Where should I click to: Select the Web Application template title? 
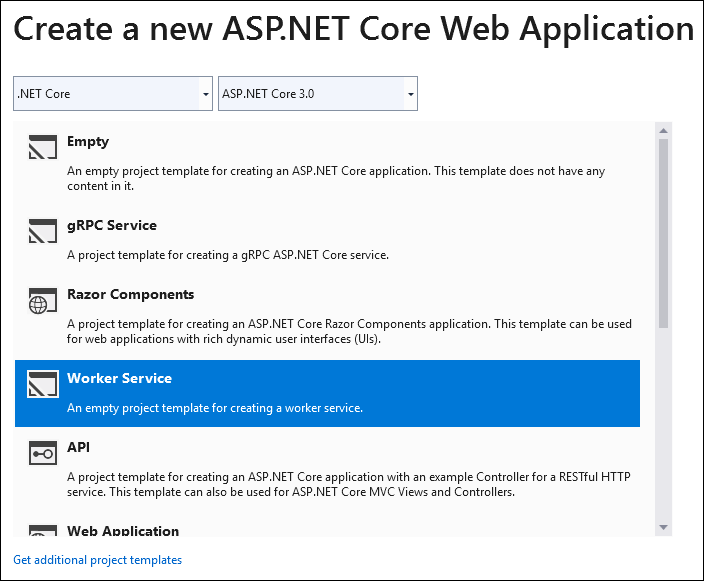point(123,530)
